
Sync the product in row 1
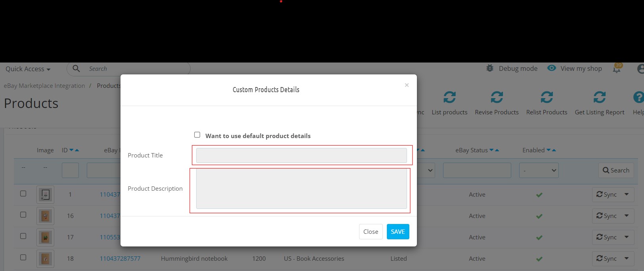[x=606, y=194]
